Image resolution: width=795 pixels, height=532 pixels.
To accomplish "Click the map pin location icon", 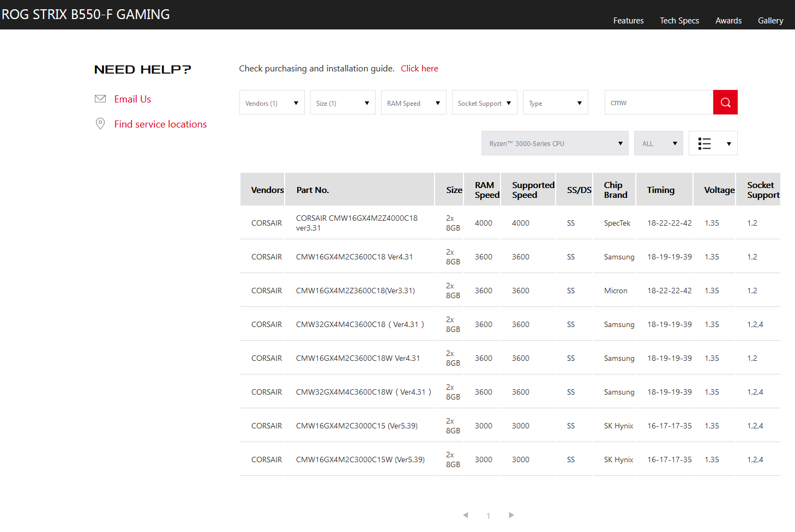I will 100,124.
